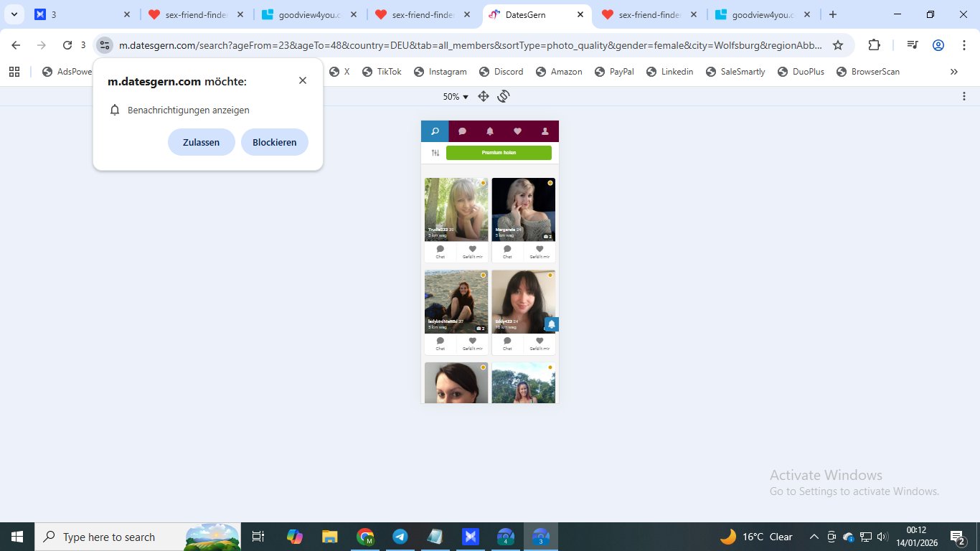Image resolution: width=980 pixels, height=551 pixels.
Task: Bookmark page with the star icon
Action: click(x=838, y=45)
